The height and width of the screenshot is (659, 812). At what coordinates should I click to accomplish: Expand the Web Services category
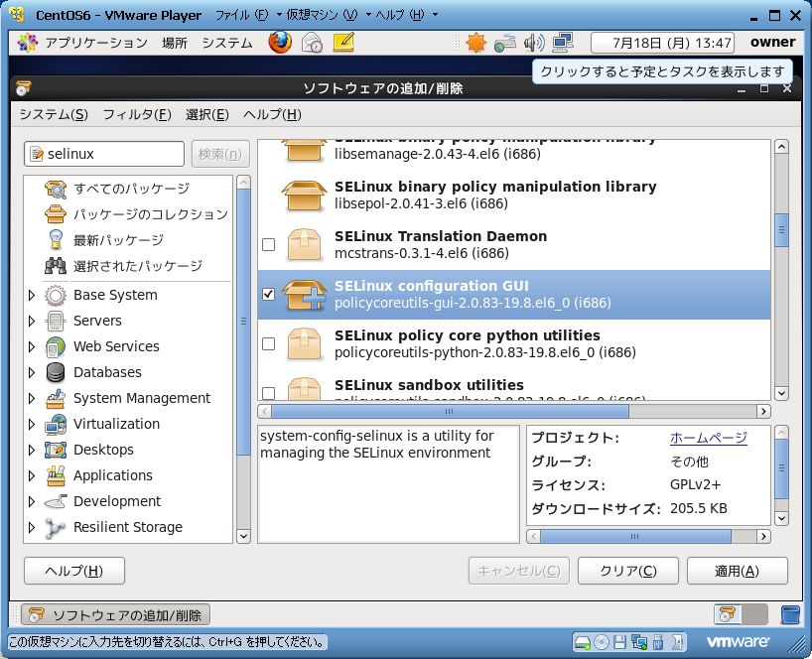[32, 346]
